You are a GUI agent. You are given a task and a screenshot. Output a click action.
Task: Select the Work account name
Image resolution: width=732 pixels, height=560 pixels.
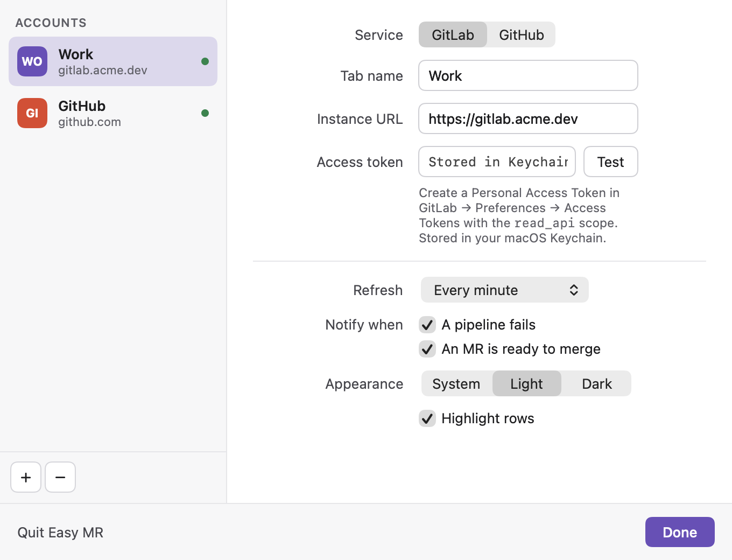click(x=76, y=54)
